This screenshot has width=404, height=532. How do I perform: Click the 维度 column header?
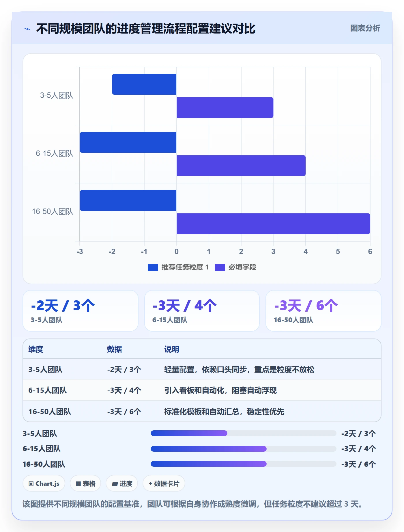click(x=36, y=349)
